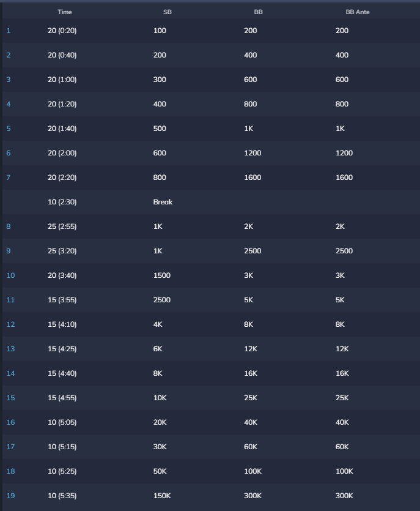
Task: Select the 150K small blind cell
Action: click(x=163, y=496)
